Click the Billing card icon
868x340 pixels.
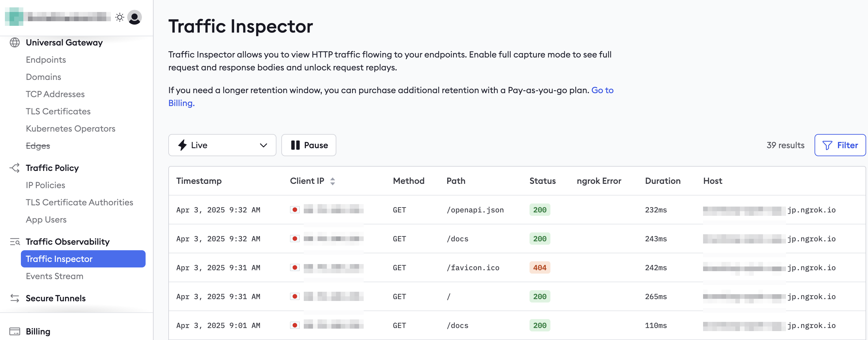[x=14, y=331]
